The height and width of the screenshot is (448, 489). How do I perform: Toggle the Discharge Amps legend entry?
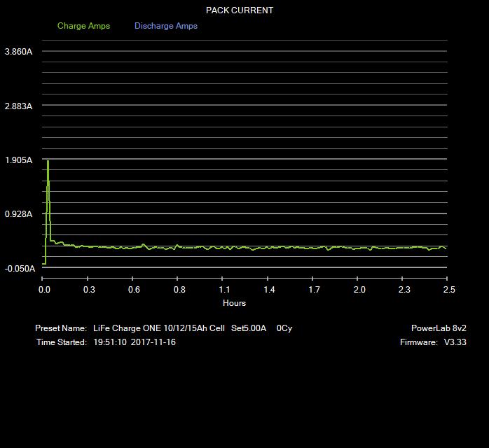click(166, 26)
